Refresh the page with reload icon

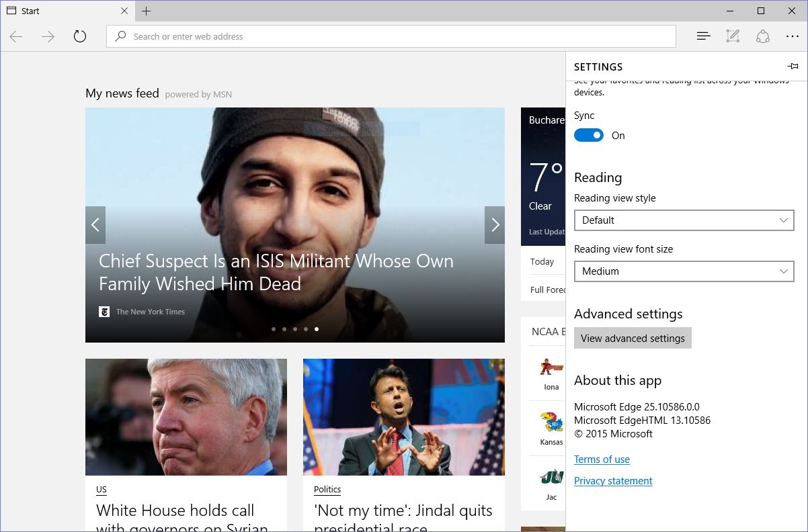(80, 36)
